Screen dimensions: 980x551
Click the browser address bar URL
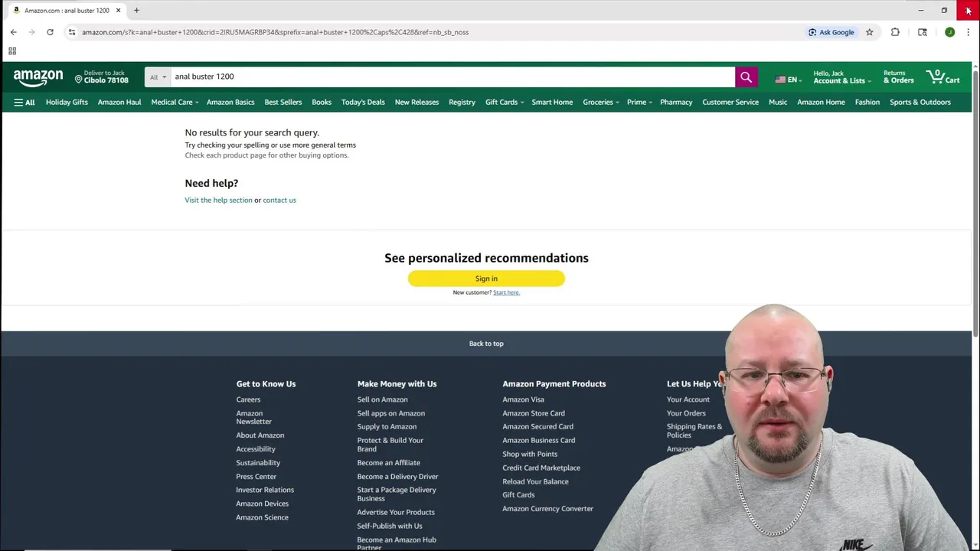275,32
